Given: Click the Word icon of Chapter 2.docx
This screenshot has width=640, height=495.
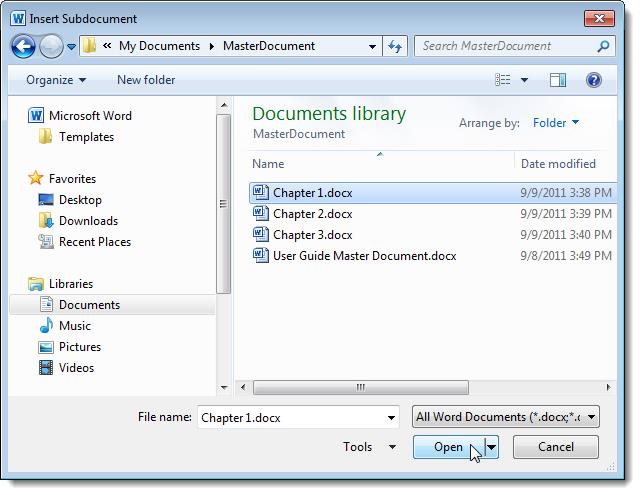Looking at the screenshot, I should pyautogui.click(x=260, y=213).
